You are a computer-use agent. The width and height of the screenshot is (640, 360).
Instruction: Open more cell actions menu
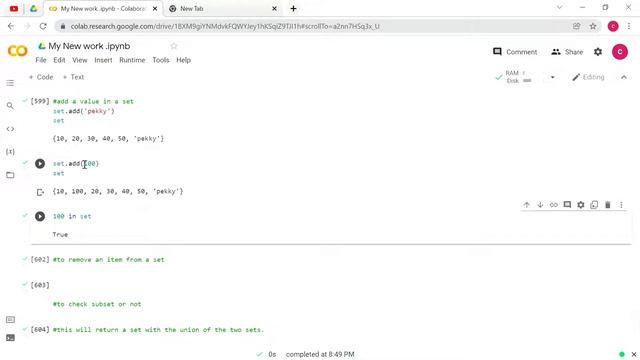(x=621, y=205)
